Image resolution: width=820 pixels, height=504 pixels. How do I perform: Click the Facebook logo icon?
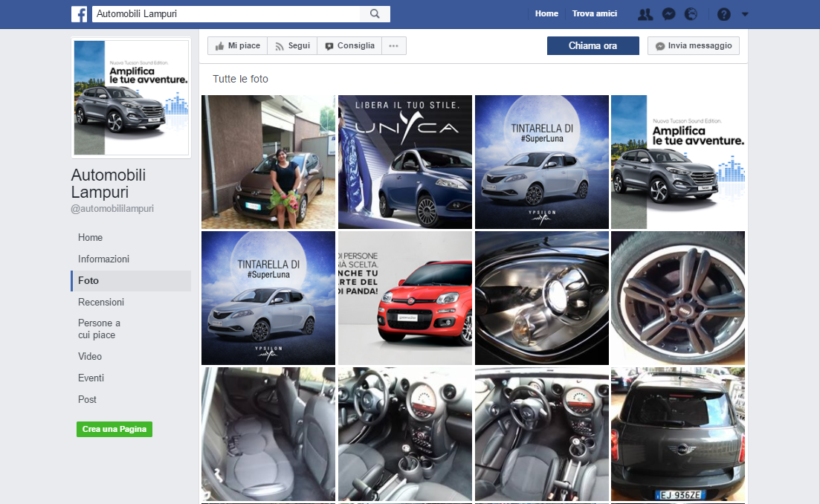(79, 14)
